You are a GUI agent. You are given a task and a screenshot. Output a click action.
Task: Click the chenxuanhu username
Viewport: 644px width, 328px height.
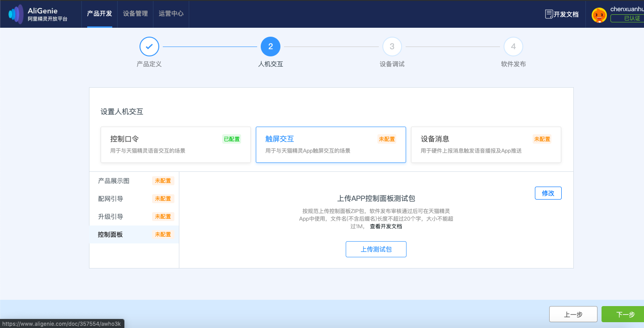627,9
